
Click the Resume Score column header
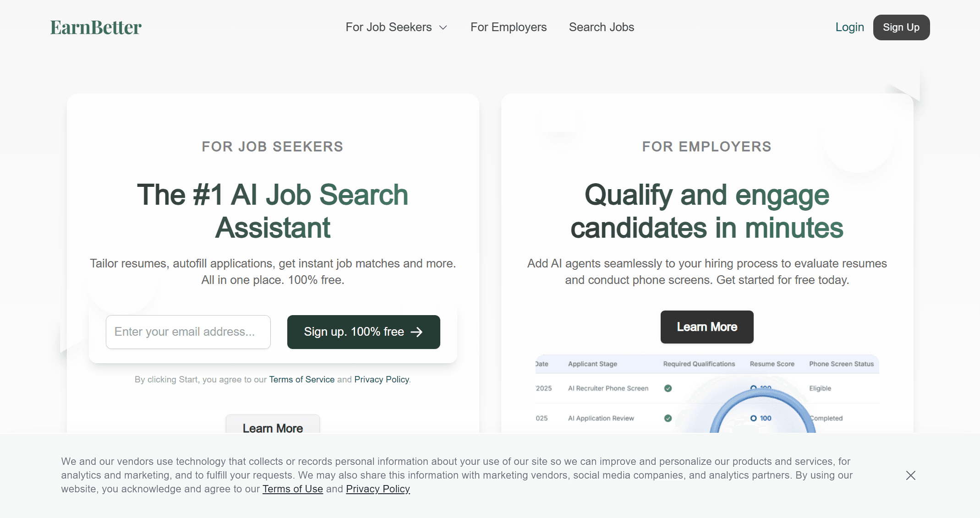tap(772, 364)
